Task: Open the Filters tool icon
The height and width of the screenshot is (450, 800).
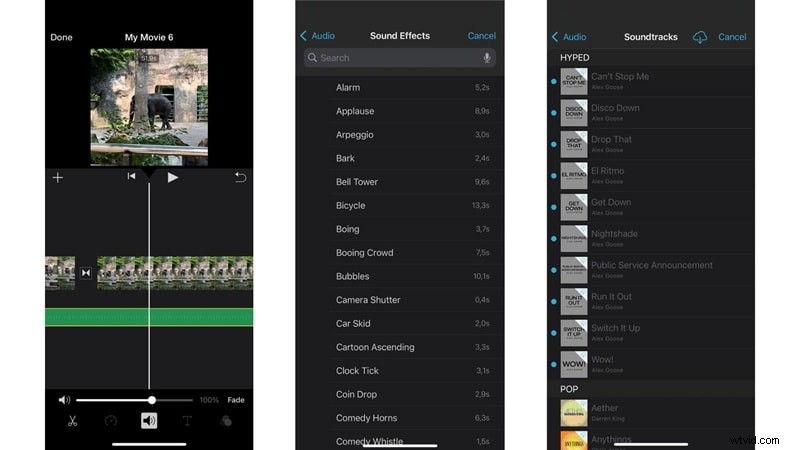Action: coord(226,421)
